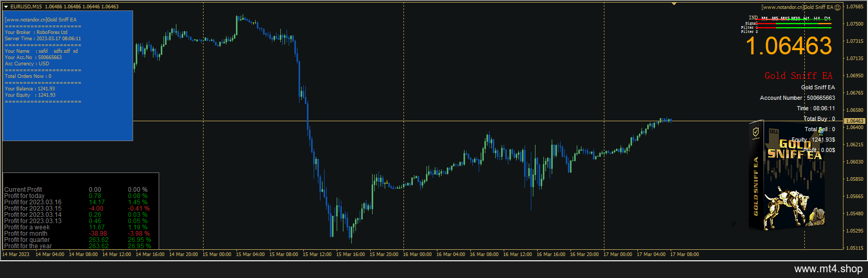Viewport: 868px width, 278px height.
Task: Click the 1.07500 price axis label
Action: (x=854, y=24)
